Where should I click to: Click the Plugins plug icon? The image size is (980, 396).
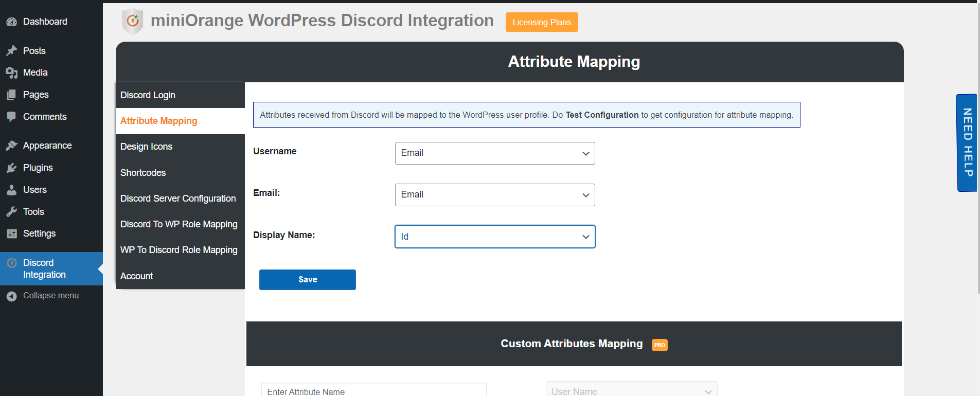click(x=11, y=168)
